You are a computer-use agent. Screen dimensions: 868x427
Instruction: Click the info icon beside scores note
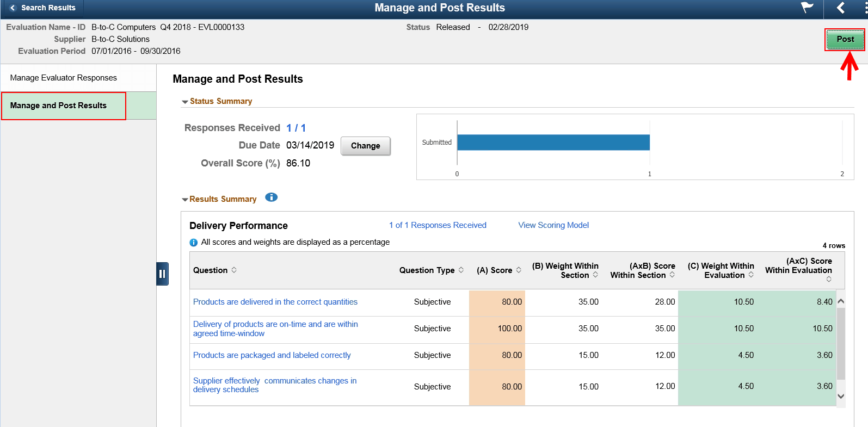click(x=193, y=243)
